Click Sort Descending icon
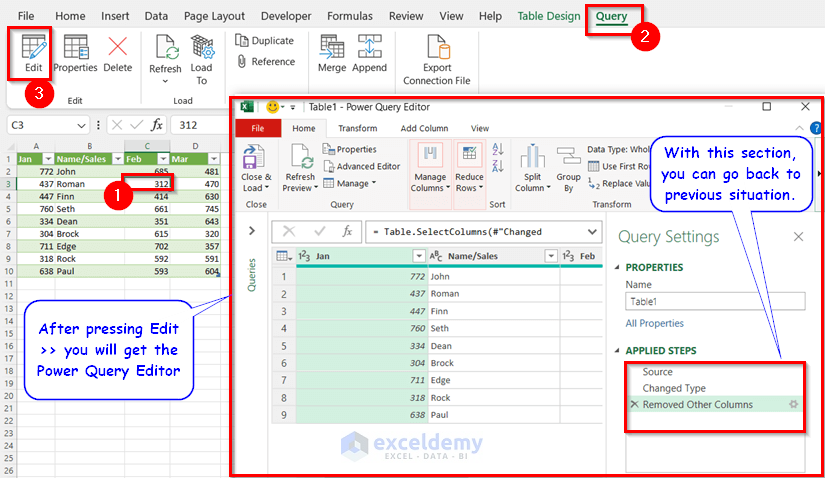The height and width of the screenshot is (478, 825). tap(498, 166)
